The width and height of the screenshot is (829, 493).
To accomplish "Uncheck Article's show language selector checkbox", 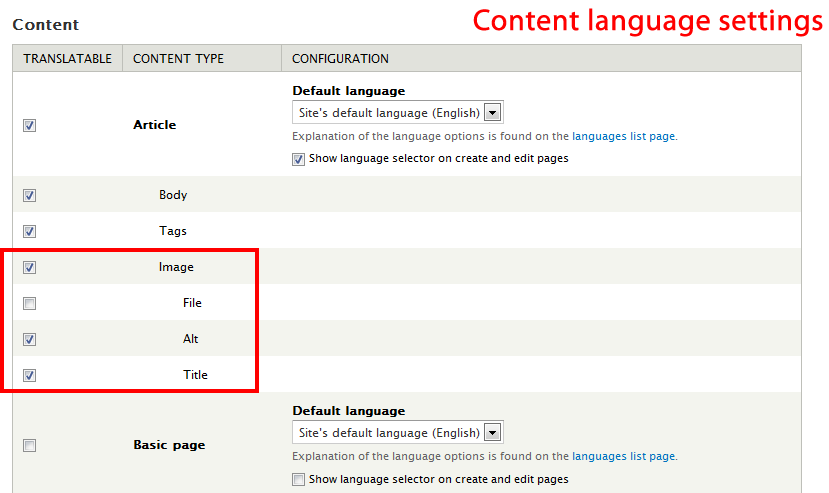I will 299,159.
